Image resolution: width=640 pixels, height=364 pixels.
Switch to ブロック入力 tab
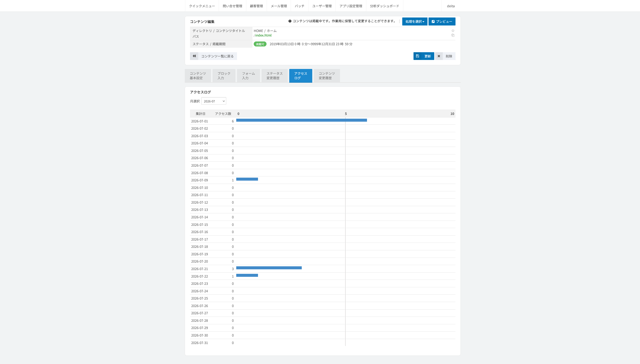tap(224, 75)
